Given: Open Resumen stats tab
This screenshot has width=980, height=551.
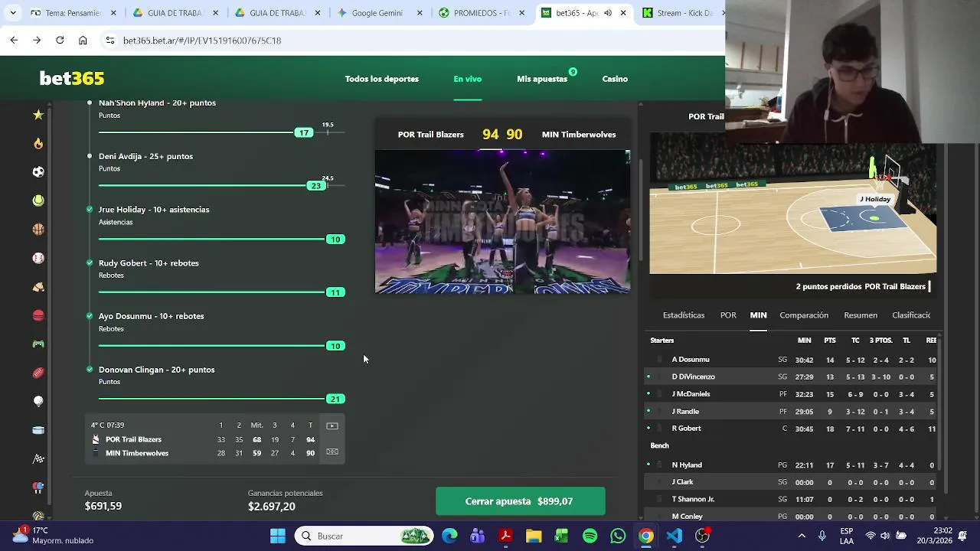Looking at the screenshot, I should tap(861, 315).
